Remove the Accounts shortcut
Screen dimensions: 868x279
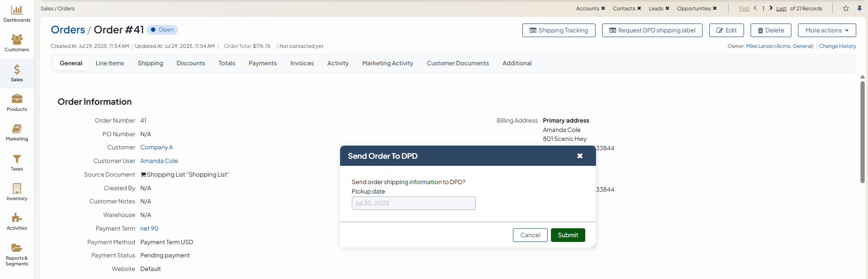[x=603, y=8]
